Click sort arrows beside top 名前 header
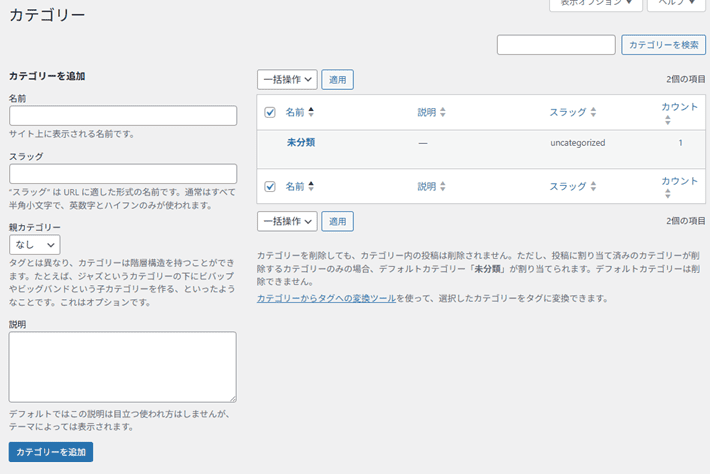The width and height of the screenshot is (710, 474). [x=311, y=113]
